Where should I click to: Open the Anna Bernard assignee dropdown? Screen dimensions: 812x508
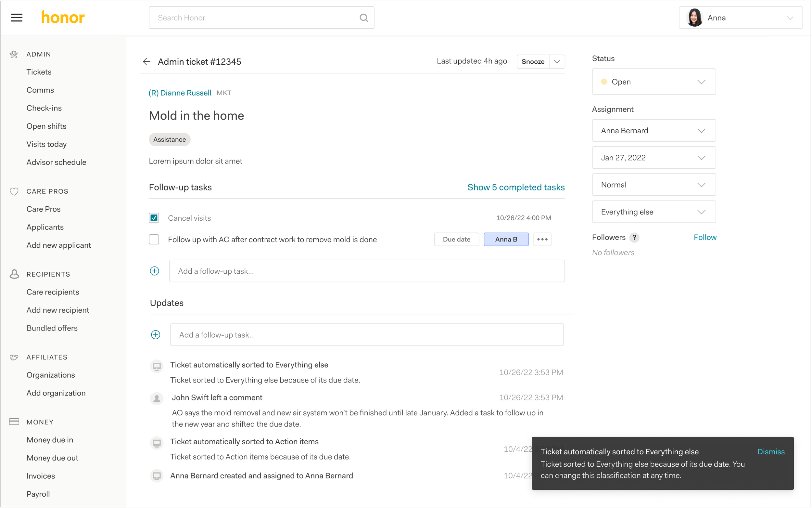pyautogui.click(x=653, y=130)
